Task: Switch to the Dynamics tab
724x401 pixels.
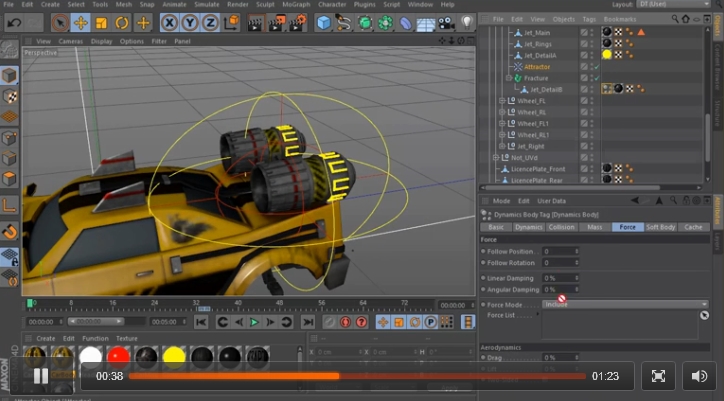Action: [529, 227]
